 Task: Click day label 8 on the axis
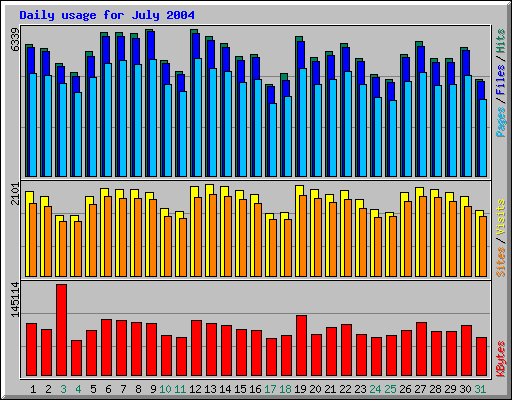(138, 389)
